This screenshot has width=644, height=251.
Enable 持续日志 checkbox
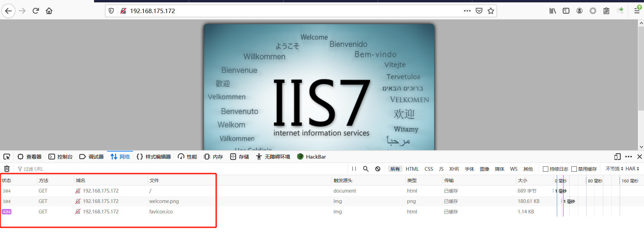coord(546,169)
